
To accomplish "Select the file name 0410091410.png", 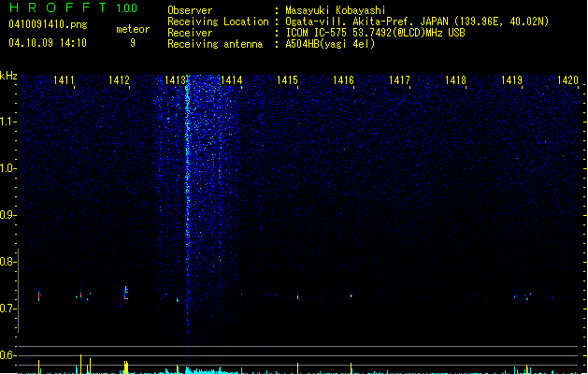I will point(48,24).
